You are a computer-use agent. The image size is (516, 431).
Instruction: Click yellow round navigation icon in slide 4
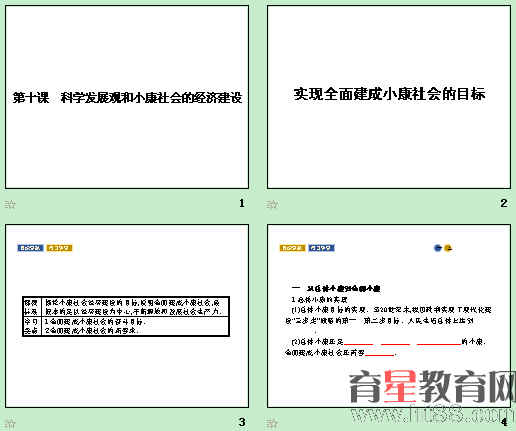pos(448,248)
